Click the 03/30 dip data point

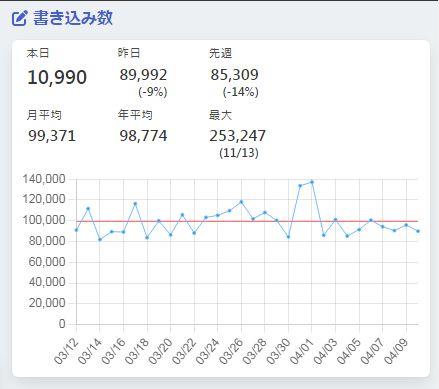click(288, 237)
